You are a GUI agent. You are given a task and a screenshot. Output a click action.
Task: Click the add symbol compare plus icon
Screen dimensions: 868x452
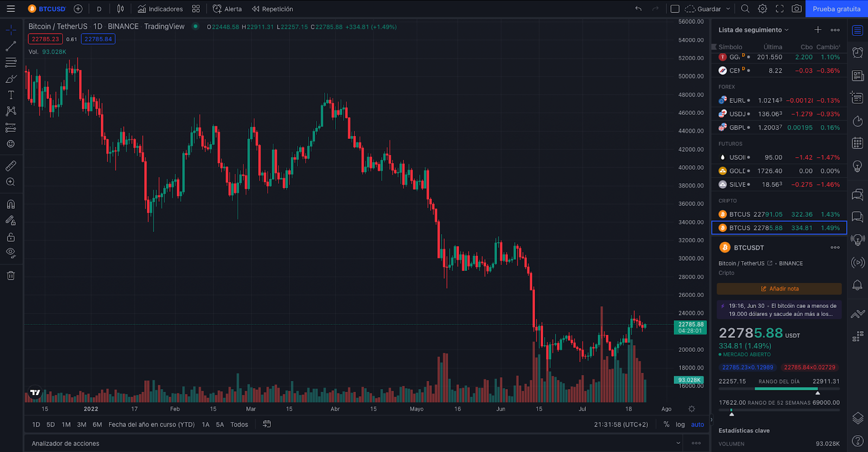tap(78, 9)
